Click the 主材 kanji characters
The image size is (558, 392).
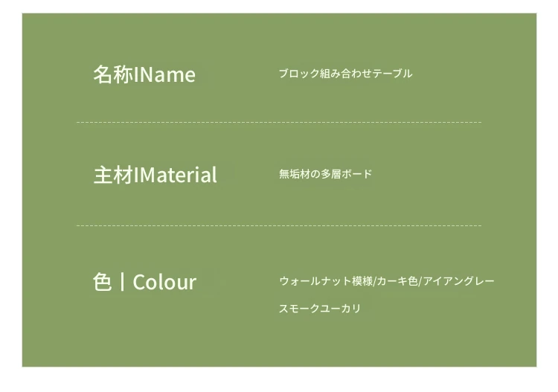pyautogui.click(x=114, y=175)
